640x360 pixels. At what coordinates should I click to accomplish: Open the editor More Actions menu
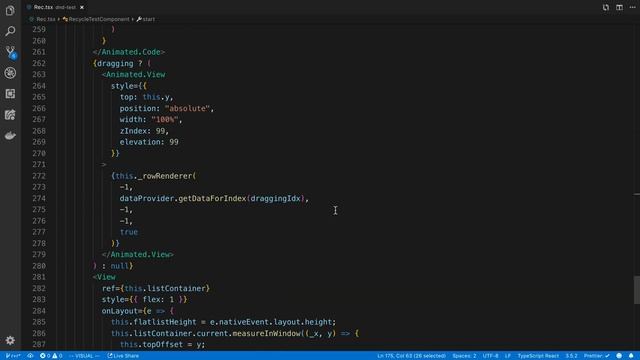[x=632, y=7]
